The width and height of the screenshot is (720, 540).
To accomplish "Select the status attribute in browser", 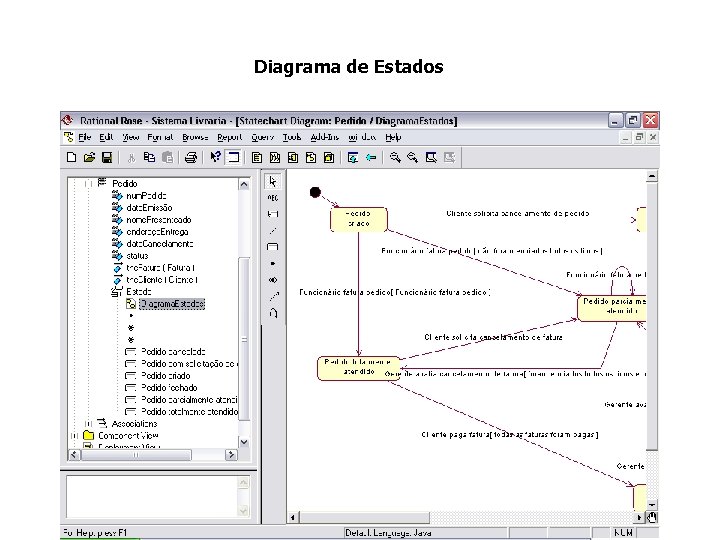I will click(137, 256).
